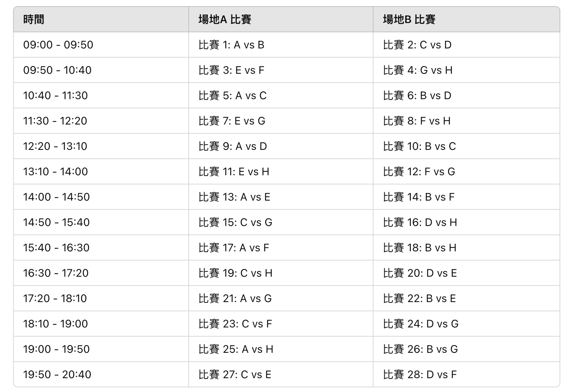Select the 11:30 - 12:20 time slot
The image size is (568, 392).
(x=101, y=121)
